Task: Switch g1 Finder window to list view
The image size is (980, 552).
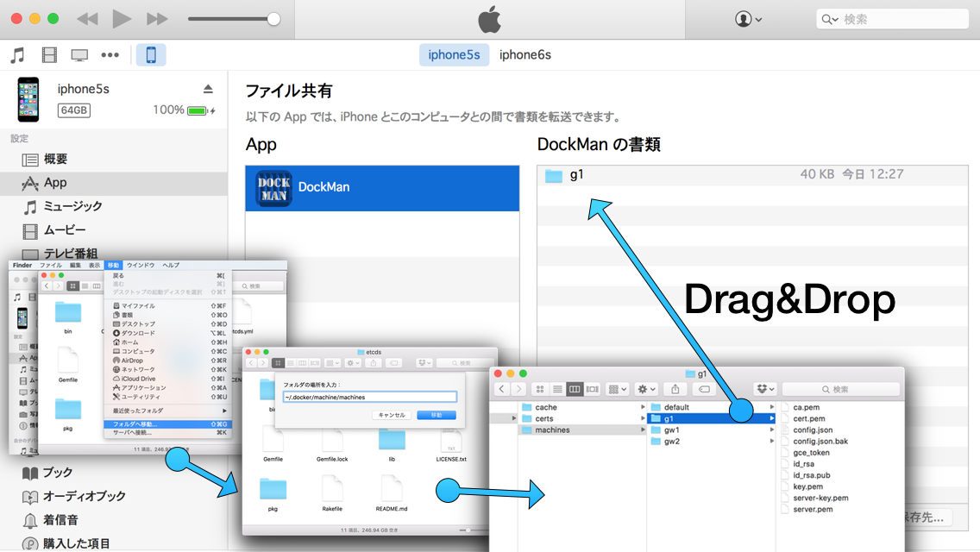Action: click(557, 390)
